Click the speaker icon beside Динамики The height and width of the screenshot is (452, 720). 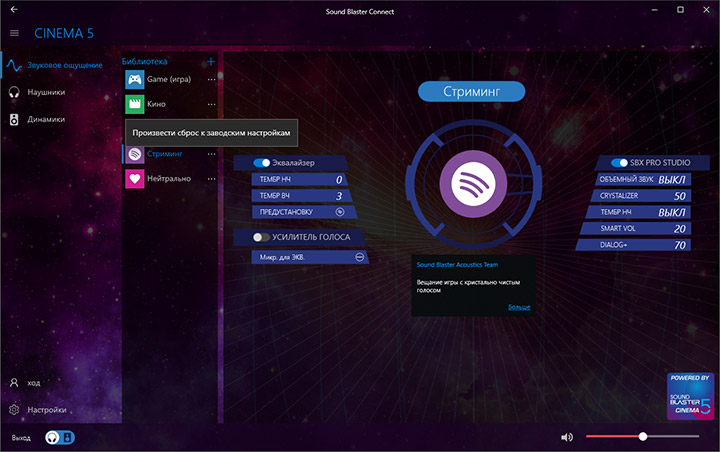pyautogui.click(x=14, y=119)
